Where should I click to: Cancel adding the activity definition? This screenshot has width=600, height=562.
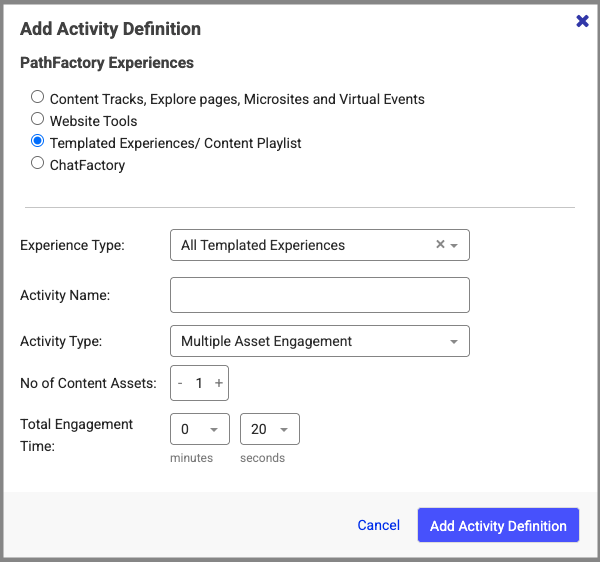click(x=378, y=525)
